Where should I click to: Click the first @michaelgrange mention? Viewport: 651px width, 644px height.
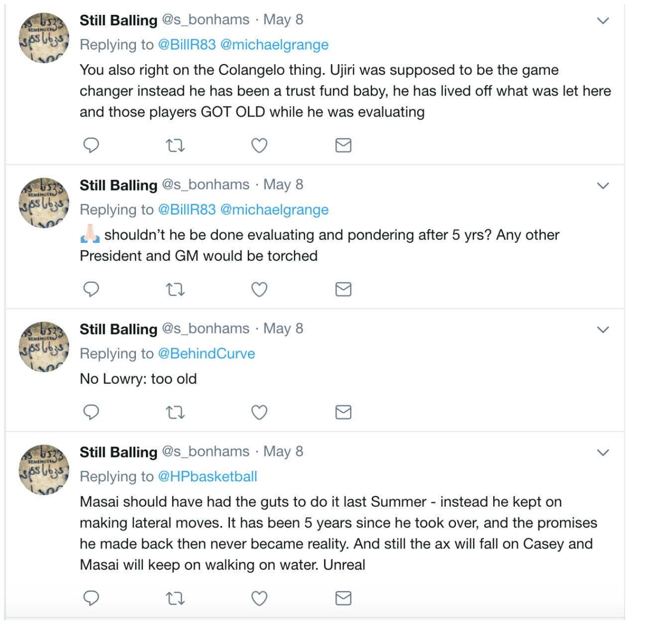[274, 44]
